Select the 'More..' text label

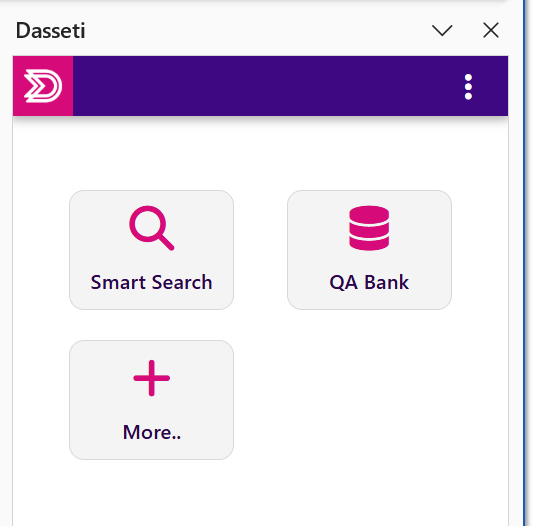(x=152, y=432)
